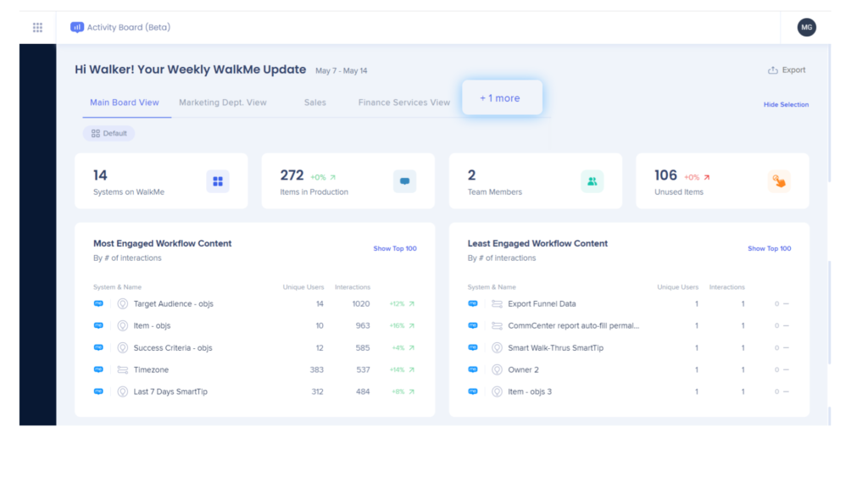This screenshot has height=488, width=868.
Task: Click the Unused Items hand icon
Action: [779, 181]
